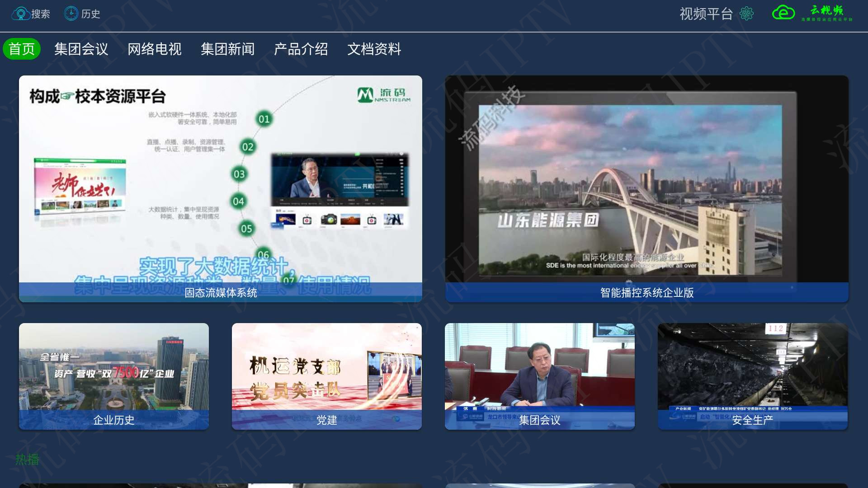Open the 网络电视 tab
Viewport: 868px width, 488px height.
155,49
